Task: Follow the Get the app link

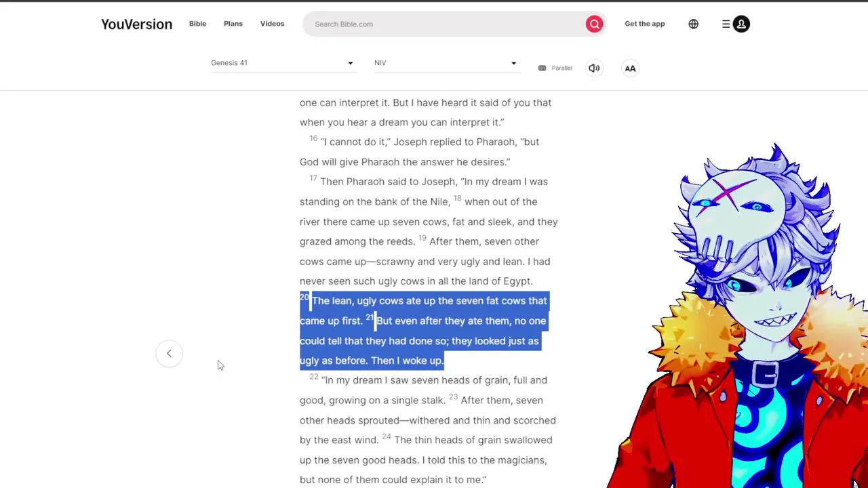Action: pyautogui.click(x=645, y=24)
